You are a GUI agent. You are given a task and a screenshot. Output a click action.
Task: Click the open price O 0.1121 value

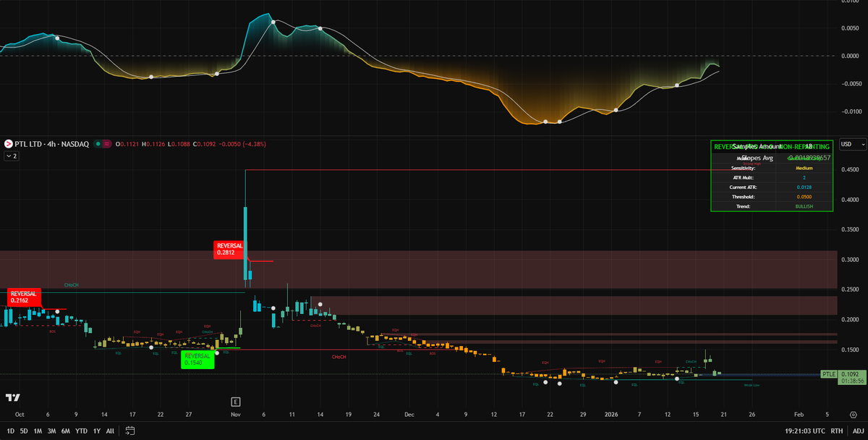[x=131, y=144]
